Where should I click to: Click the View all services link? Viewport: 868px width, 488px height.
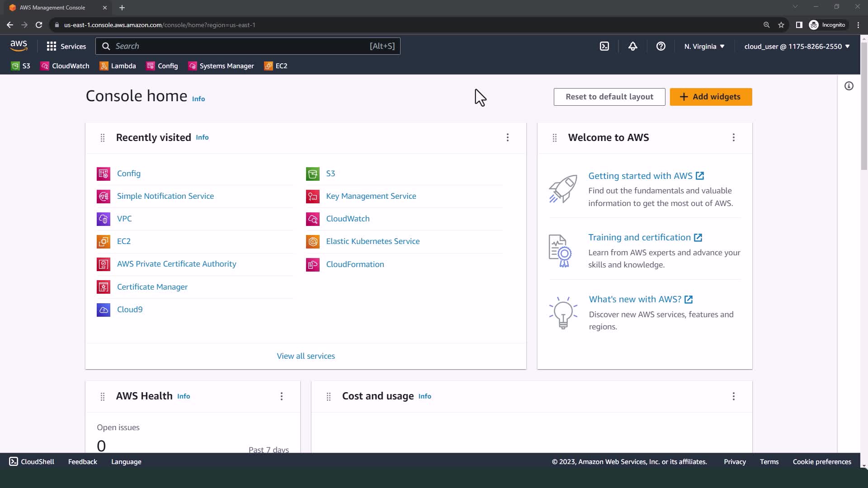pos(306,356)
